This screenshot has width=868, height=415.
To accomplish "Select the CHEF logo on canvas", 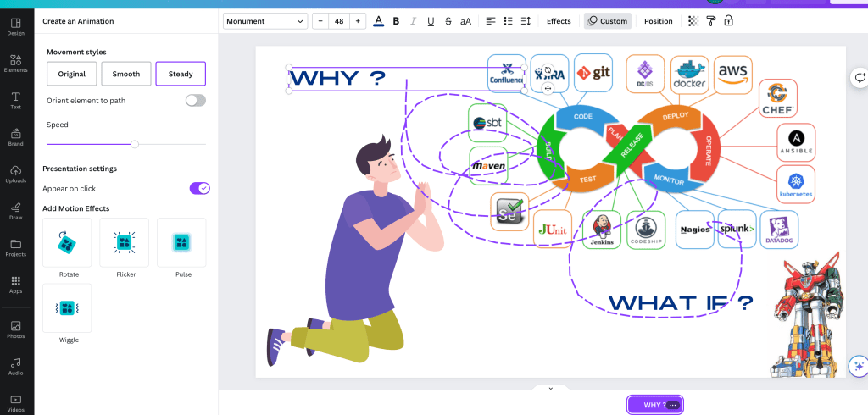I will [x=778, y=98].
